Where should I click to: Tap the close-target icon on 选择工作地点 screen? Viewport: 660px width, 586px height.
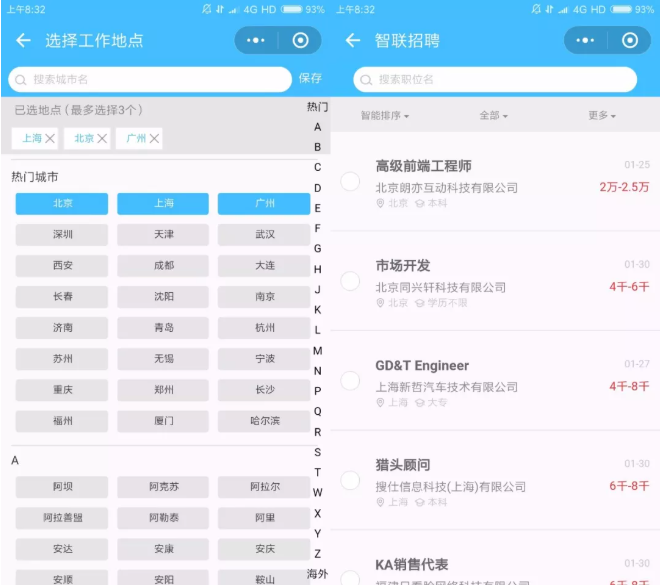tap(300, 40)
